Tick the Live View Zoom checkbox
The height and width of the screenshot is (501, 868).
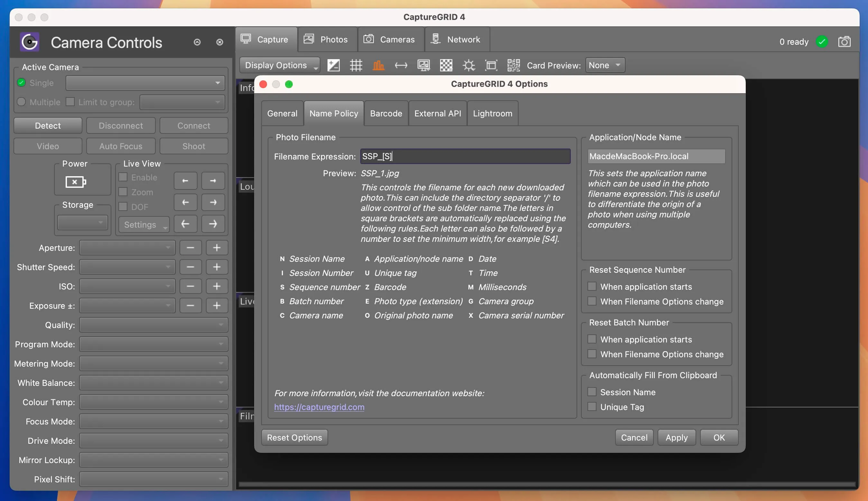pyautogui.click(x=123, y=192)
